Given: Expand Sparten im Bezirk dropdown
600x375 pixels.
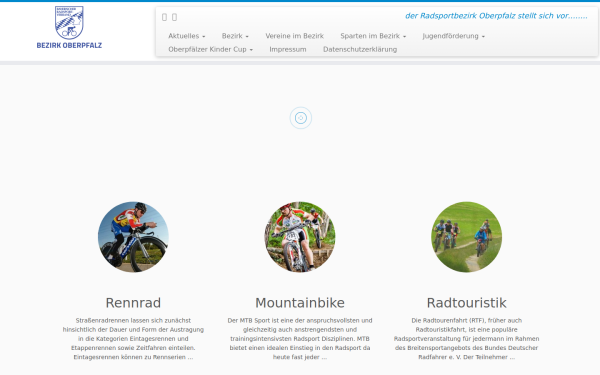Looking at the screenshot, I should [x=373, y=36].
